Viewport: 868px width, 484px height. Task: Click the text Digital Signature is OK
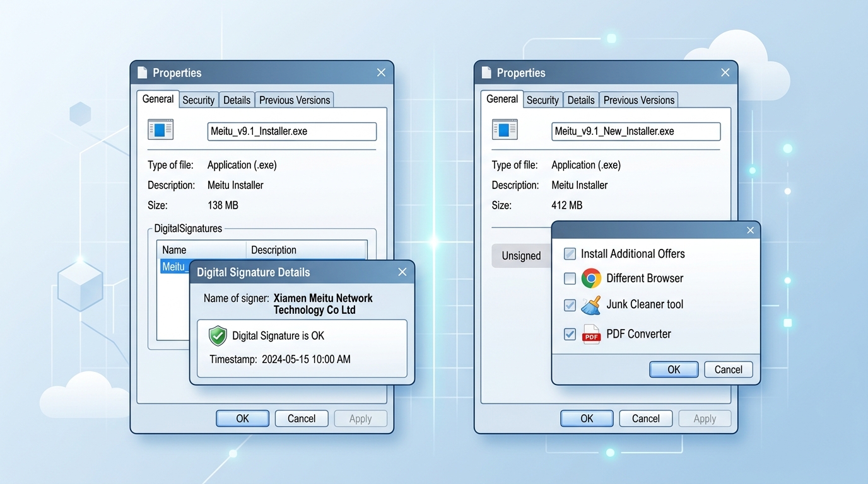278,336
